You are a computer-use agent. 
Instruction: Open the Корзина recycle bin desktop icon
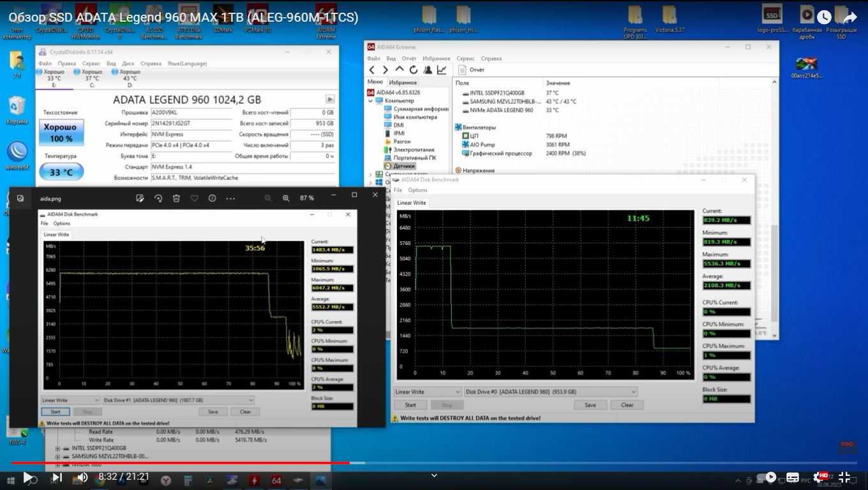click(17, 110)
